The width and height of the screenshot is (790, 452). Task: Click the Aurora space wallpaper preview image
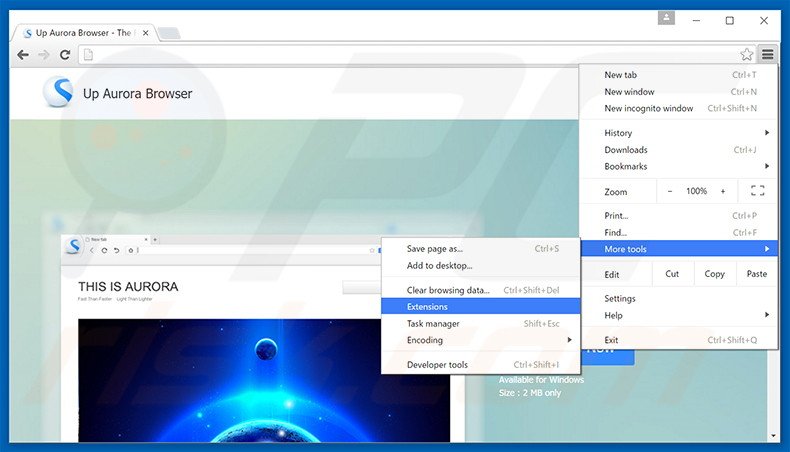tap(264, 380)
